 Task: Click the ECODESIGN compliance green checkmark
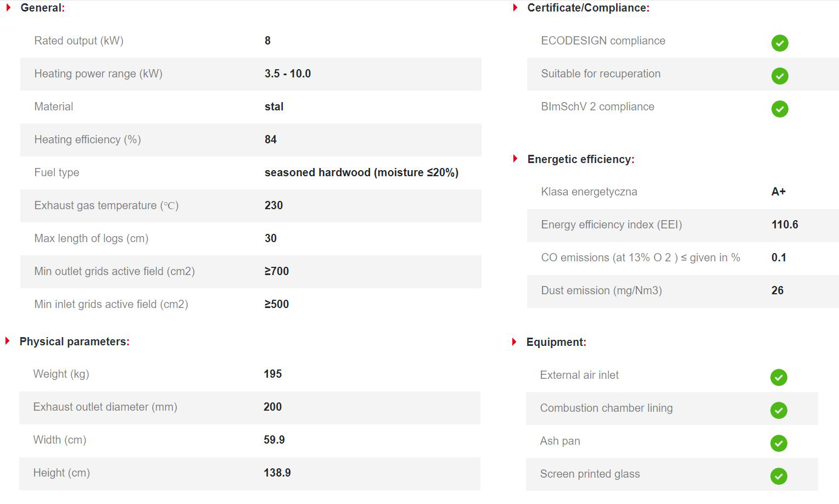click(780, 43)
